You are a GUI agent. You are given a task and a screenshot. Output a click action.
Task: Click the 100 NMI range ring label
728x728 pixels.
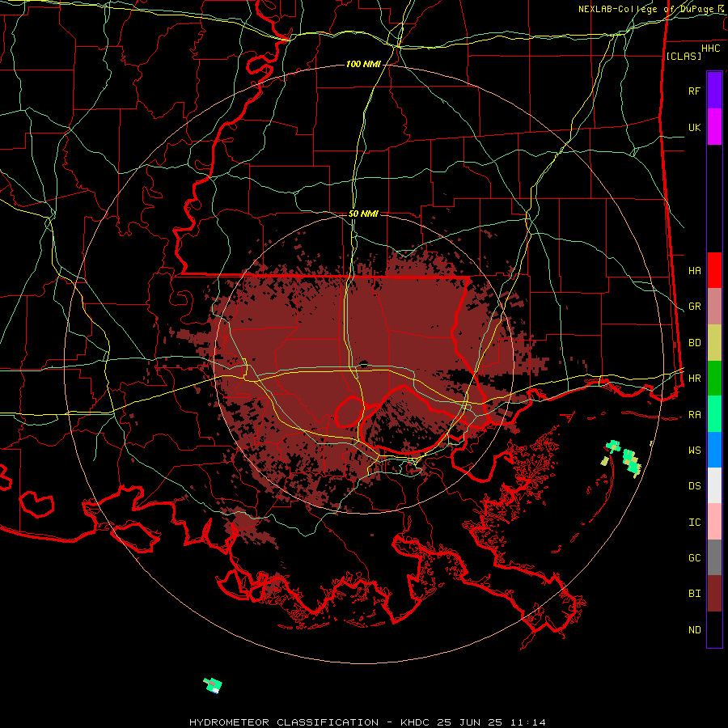click(363, 64)
